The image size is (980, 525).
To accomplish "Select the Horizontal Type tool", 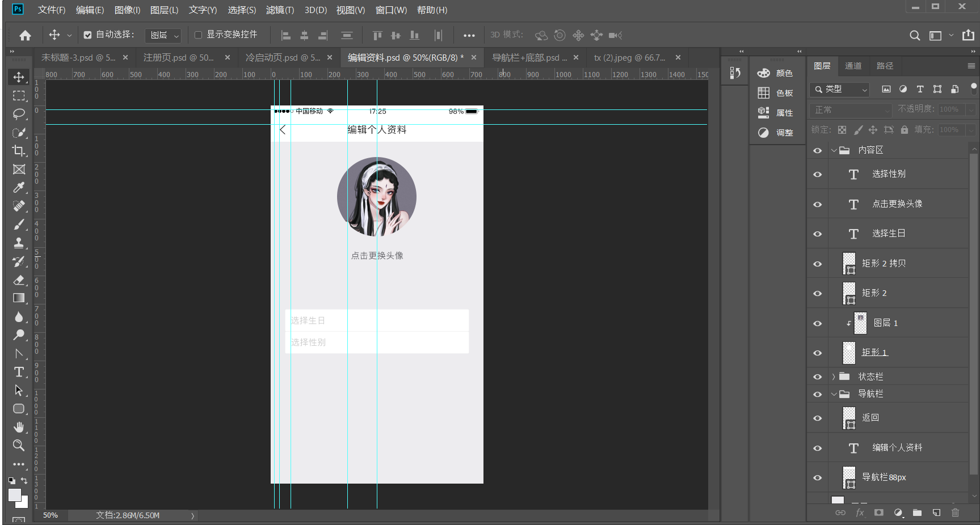I will click(19, 372).
